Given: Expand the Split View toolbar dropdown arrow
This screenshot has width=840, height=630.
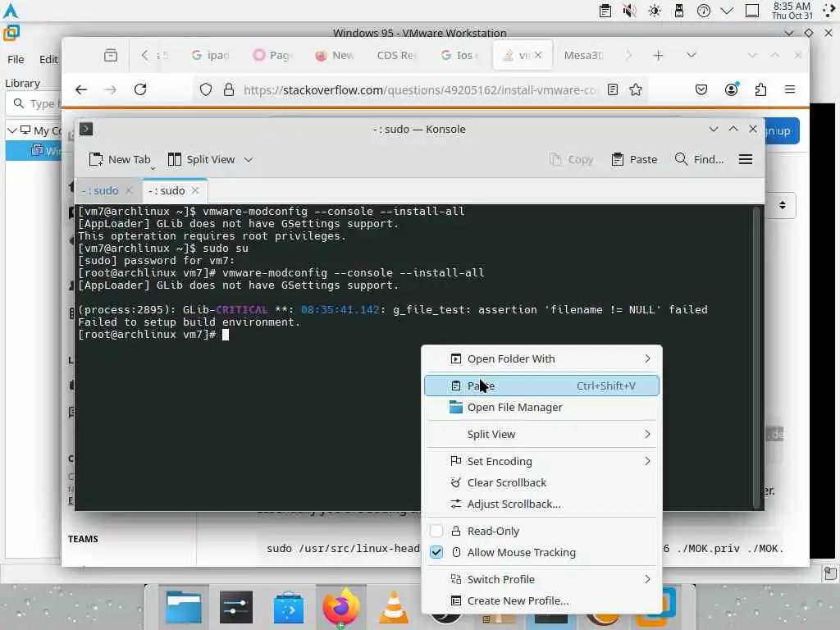Looking at the screenshot, I should tap(248, 159).
